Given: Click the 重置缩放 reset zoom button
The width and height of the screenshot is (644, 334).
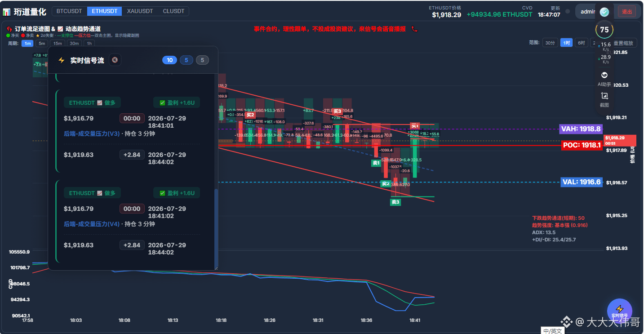Looking at the screenshot, I should coord(624,43).
